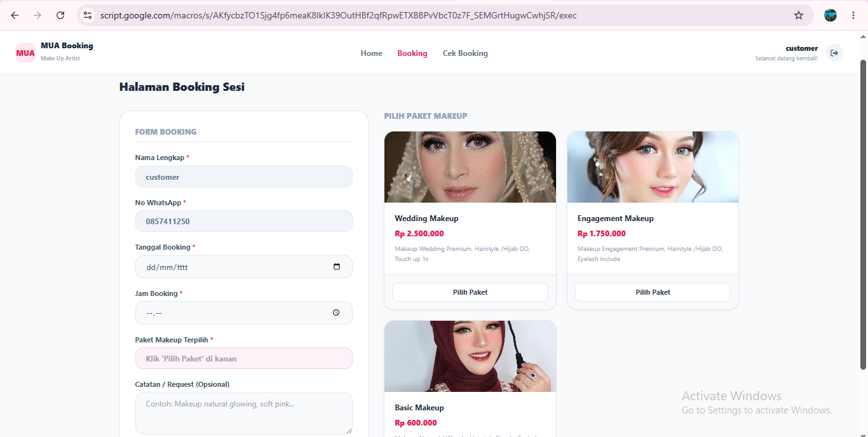This screenshot has height=437, width=868.
Task: Click the Rp 600.000 price
Action: point(416,423)
